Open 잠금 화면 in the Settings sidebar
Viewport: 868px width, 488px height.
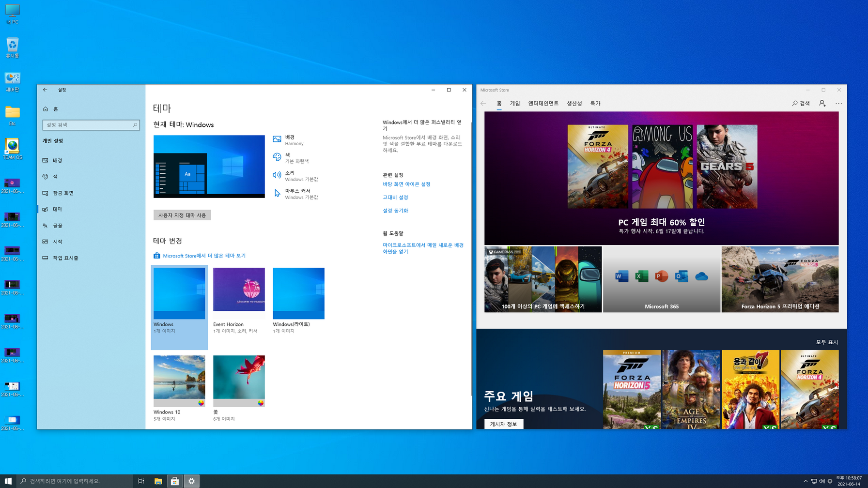click(x=91, y=193)
